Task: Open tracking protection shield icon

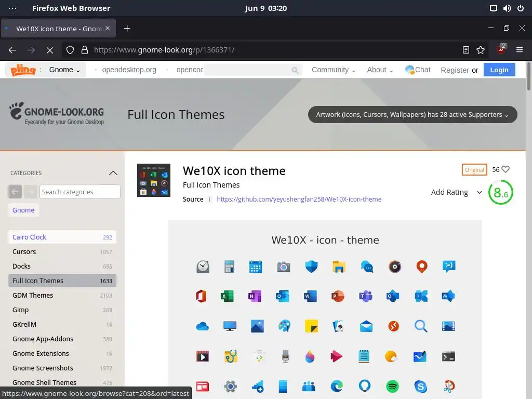Action: tap(70, 50)
